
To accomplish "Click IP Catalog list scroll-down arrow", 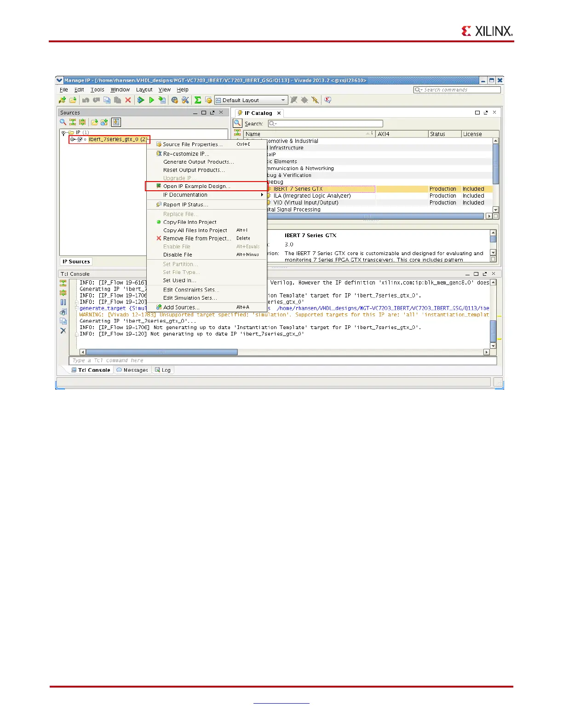I will point(495,210).
